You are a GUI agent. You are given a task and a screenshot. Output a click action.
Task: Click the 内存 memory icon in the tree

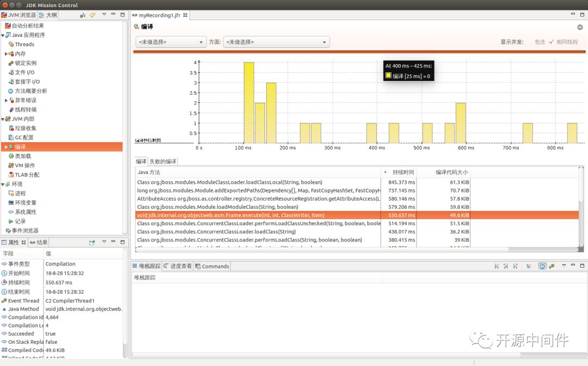tap(11, 54)
